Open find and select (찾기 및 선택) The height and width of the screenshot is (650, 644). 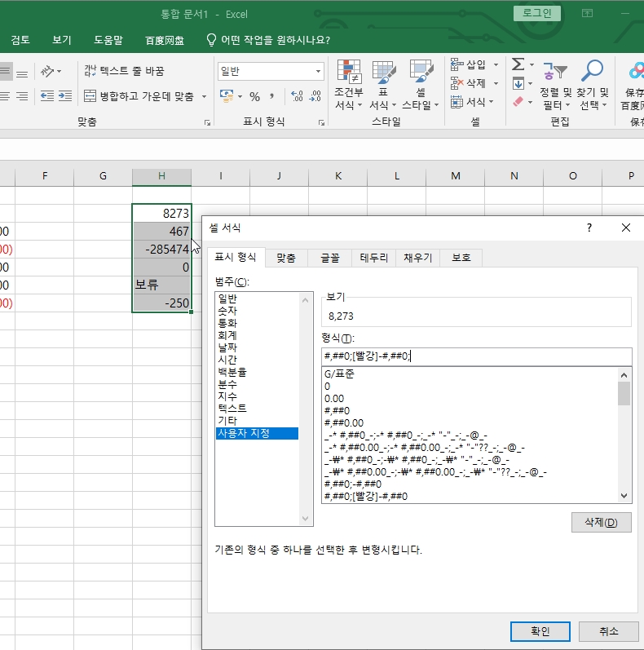click(593, 85)
